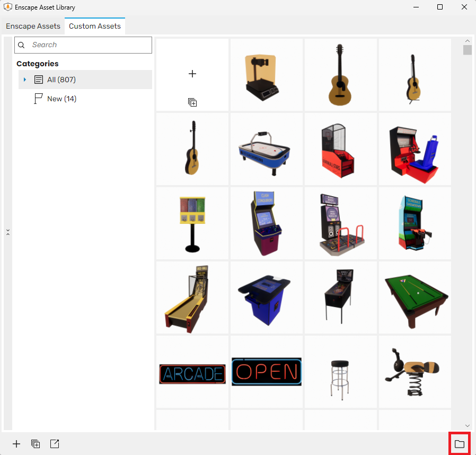Click the scrollbar down arrow

coord(467,426)
